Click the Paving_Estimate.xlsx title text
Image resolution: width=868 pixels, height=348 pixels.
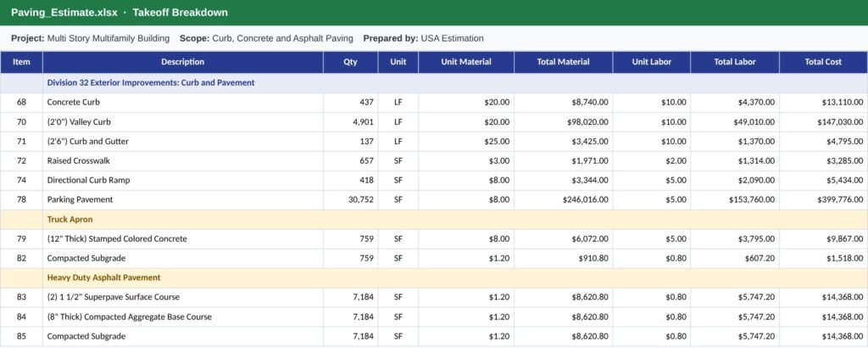[x=64, y=12]
